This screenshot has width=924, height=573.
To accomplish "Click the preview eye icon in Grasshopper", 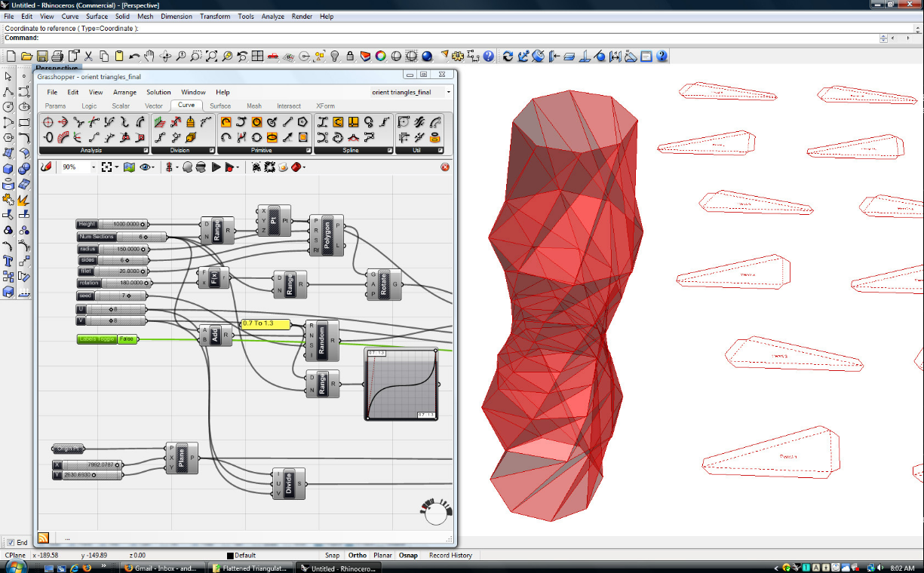I will tap(144, 167).
